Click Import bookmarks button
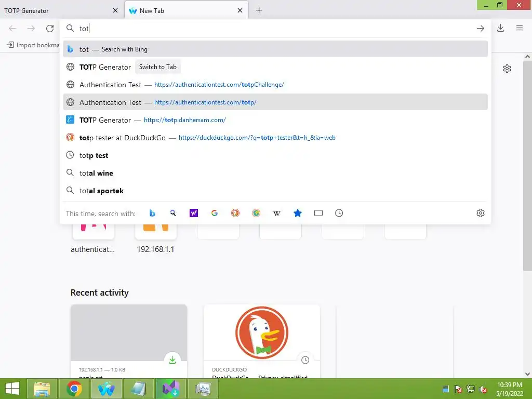 coord(33,45)
